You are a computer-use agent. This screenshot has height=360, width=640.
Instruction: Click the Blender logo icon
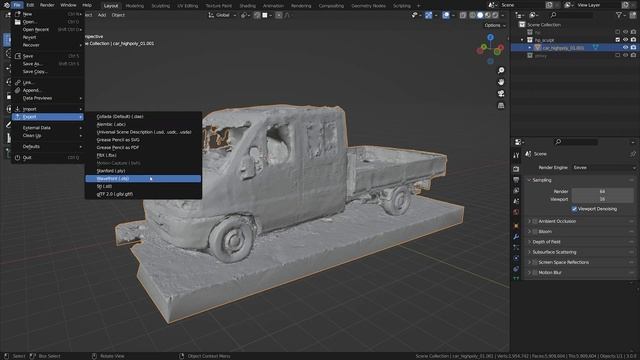pyautogui.click(x=6, y=5)
